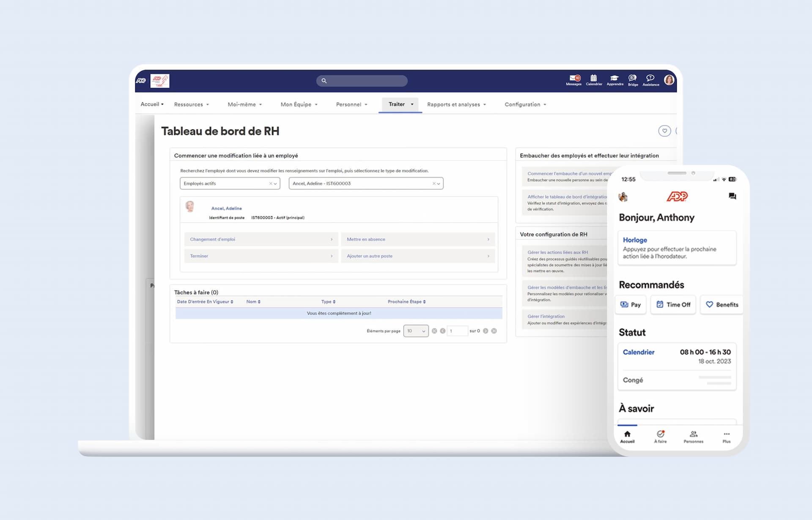The height and width of the screenshot is (520, 812).
Task: Open the Time Off recommended shortcut
Action: click(673, 304)
